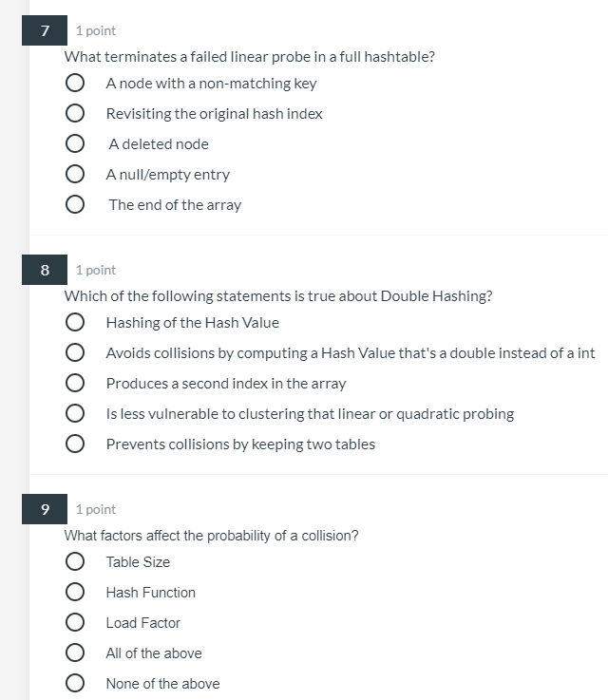608x700 pixels.
Task: Choose 'Hashing of the Hash Value'
Action: coord(74,322)
